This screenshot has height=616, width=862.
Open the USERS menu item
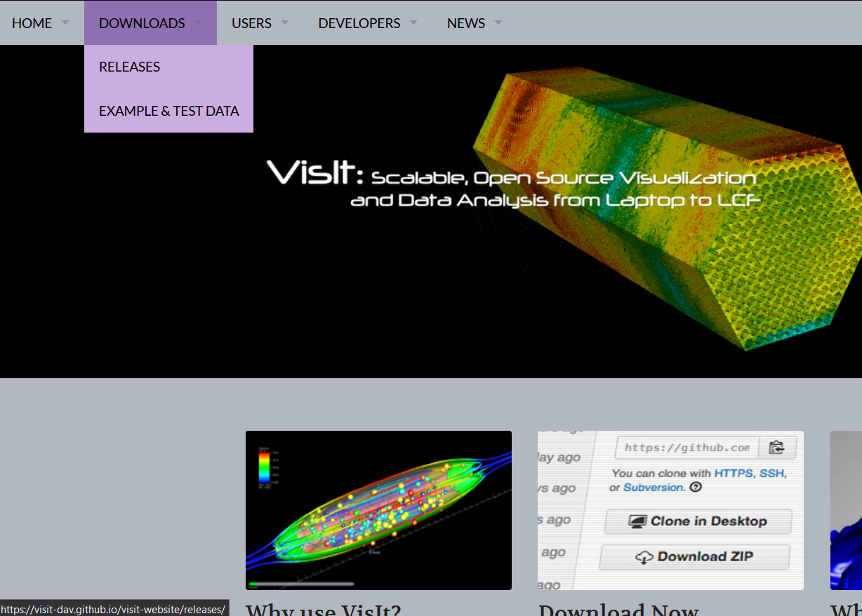pyautogui.click(x=251, y=23)
